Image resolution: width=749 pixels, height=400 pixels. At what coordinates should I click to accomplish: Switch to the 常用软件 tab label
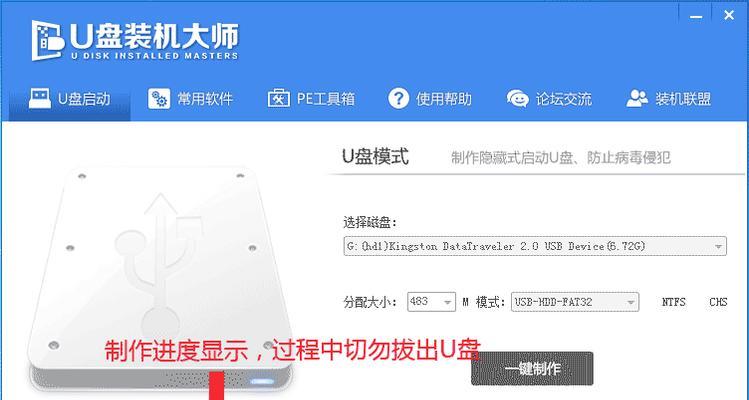pos(205,99)
